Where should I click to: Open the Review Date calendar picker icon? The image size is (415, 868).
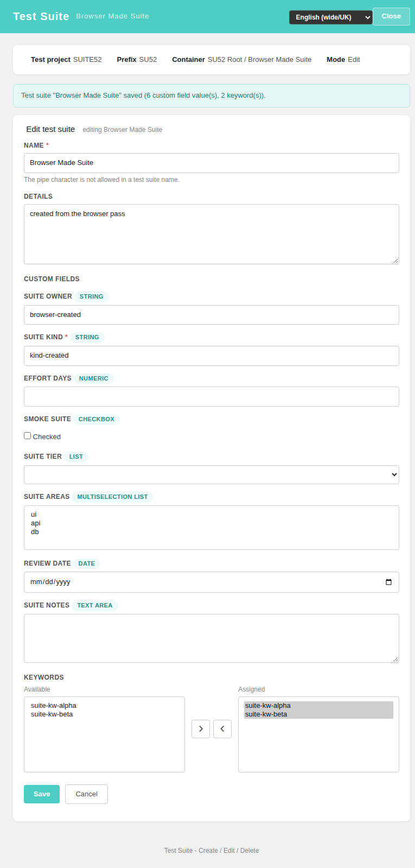point(388,582)
